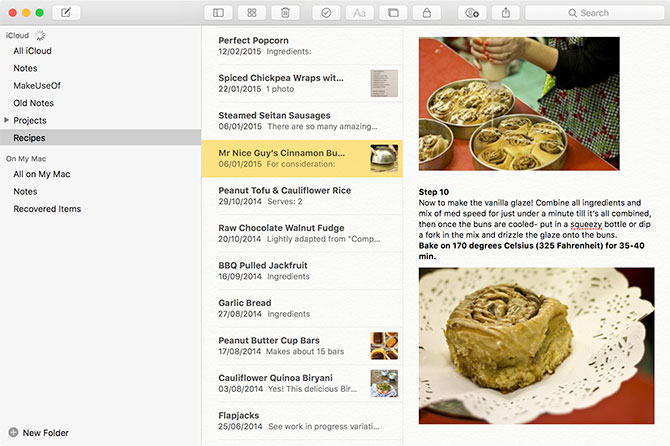Click the Peanut Butter Cup Bars thumbnail
670x446 pixels.
[384, 346]
